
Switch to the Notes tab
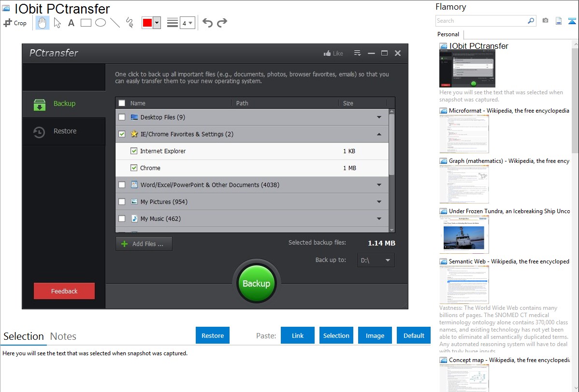[x=63, y=336]
